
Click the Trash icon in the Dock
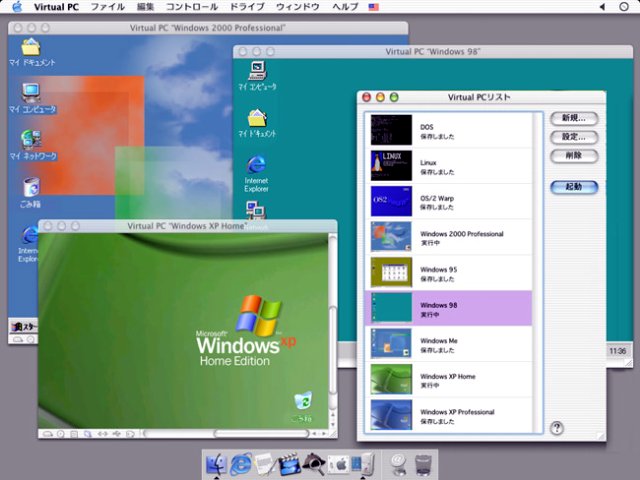click(x=424, y=463)
